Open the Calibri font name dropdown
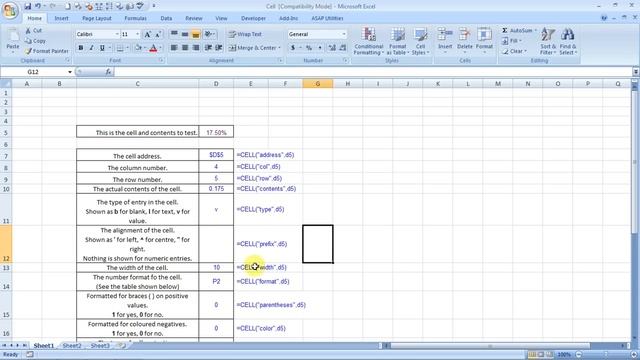 click(117, 34)
